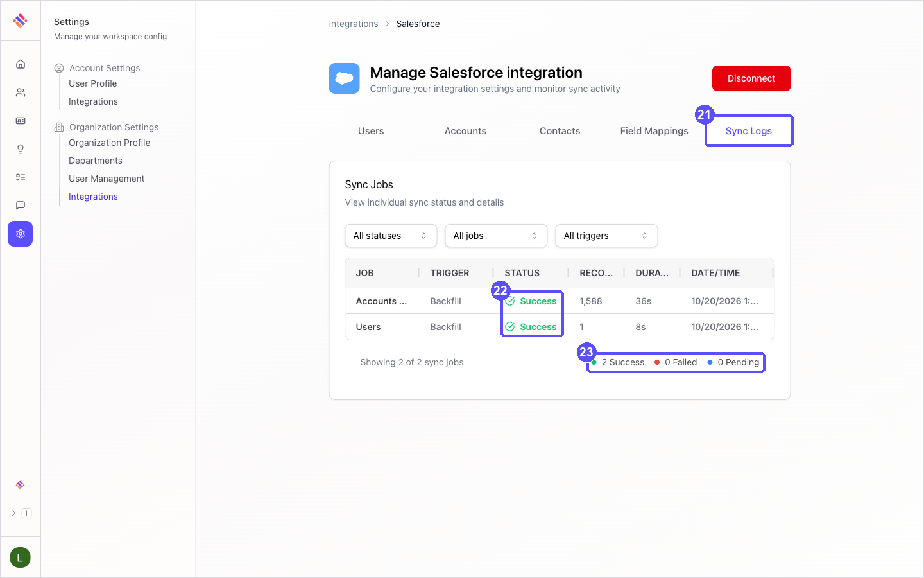Screen dimensions: 924x578
Task: Open the chat bubble icon in the rail
Action: tap(21, 206)
